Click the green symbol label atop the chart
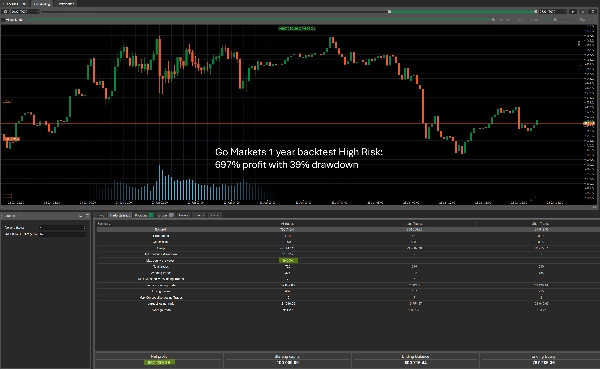600x369 pixels. point(297,28)
